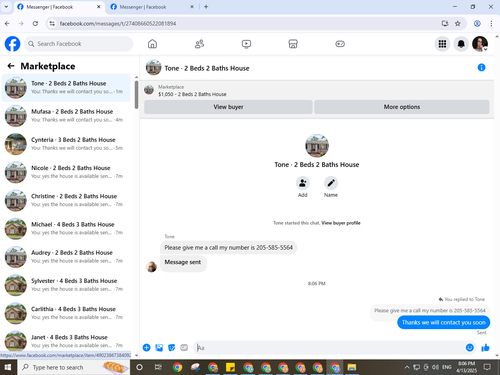Open the View buyer profile link

[x=341, y=223]
